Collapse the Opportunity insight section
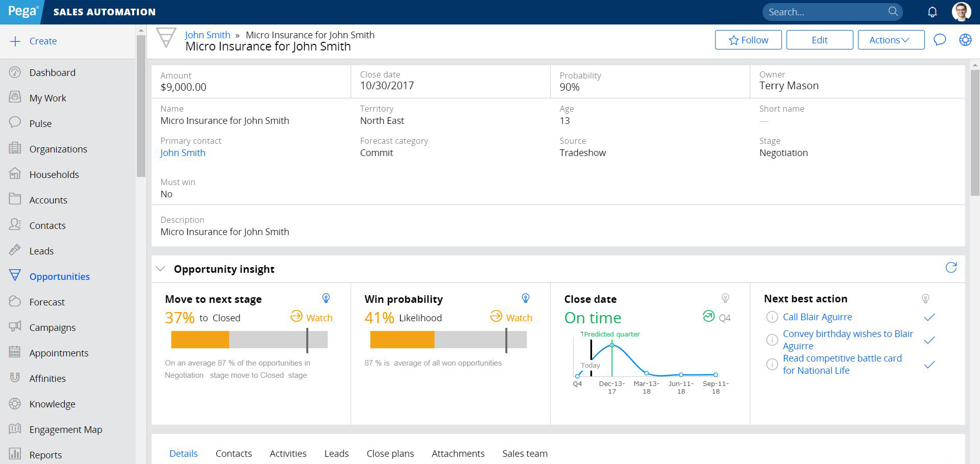 click(x=160, y=269)
